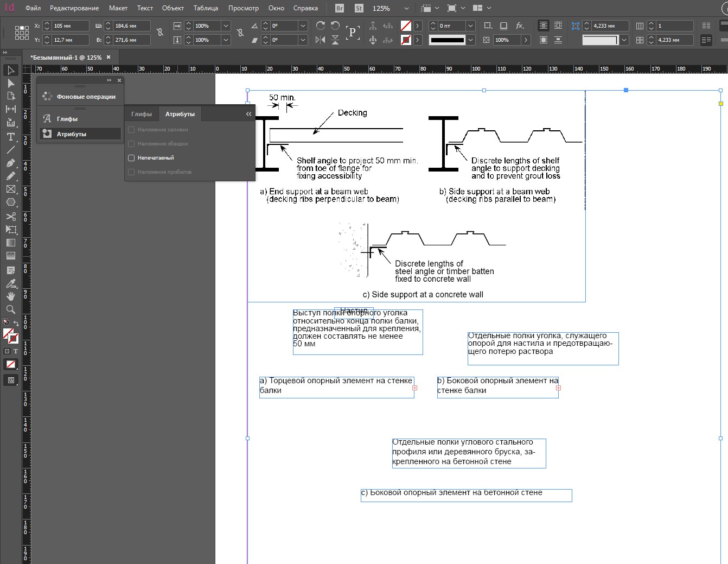Open the Макет menu
The height and width of the screenshot is (564, 728).
pos(118,8)
